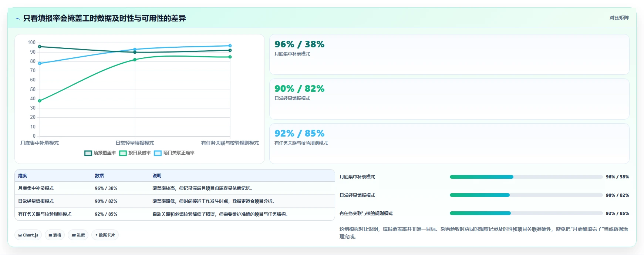Screen dimensions: 644x255
Task: Click the 日常轻量填报模式 x-axis label
Action: tap(135, 143)
